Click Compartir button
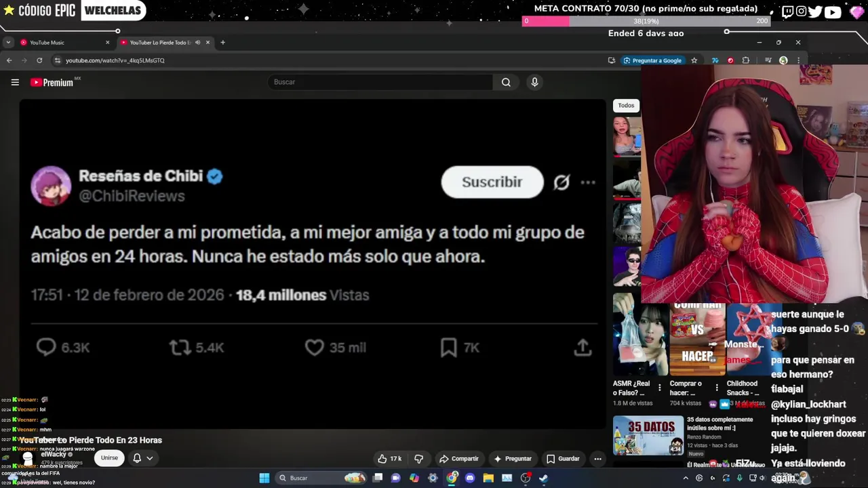 (458, 459)
